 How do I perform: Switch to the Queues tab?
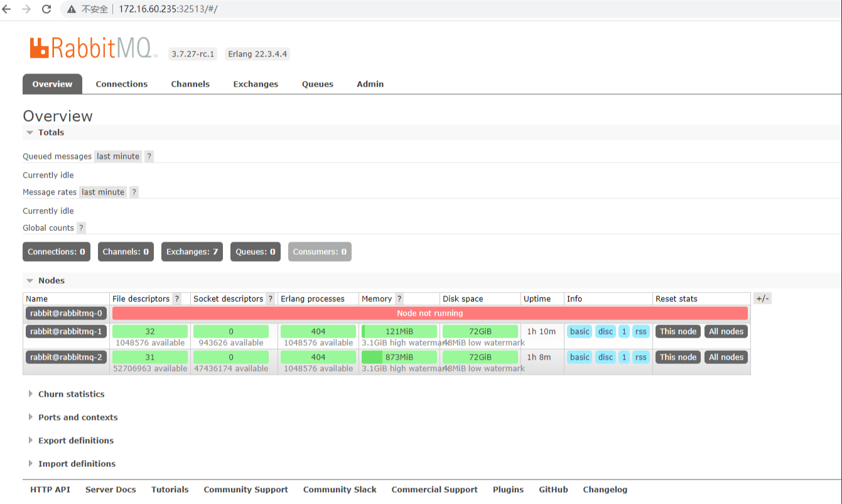point(317,84)
